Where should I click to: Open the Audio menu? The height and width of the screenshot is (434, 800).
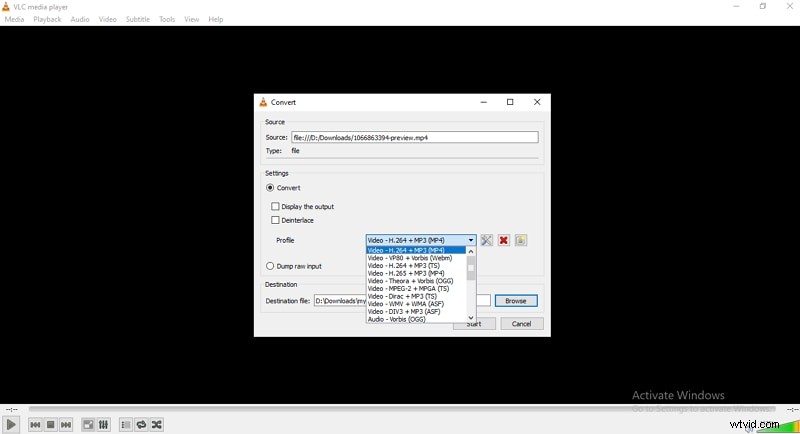click(x=80, y=19)
